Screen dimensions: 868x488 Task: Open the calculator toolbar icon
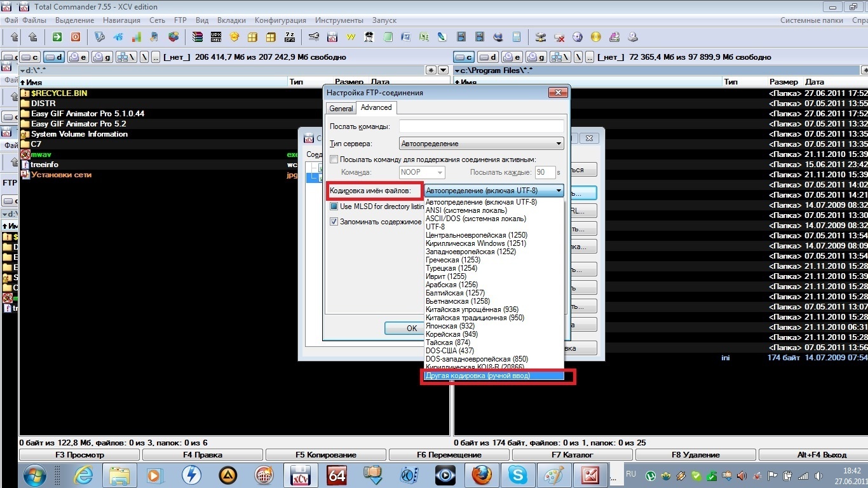click(x=517, y=37)
